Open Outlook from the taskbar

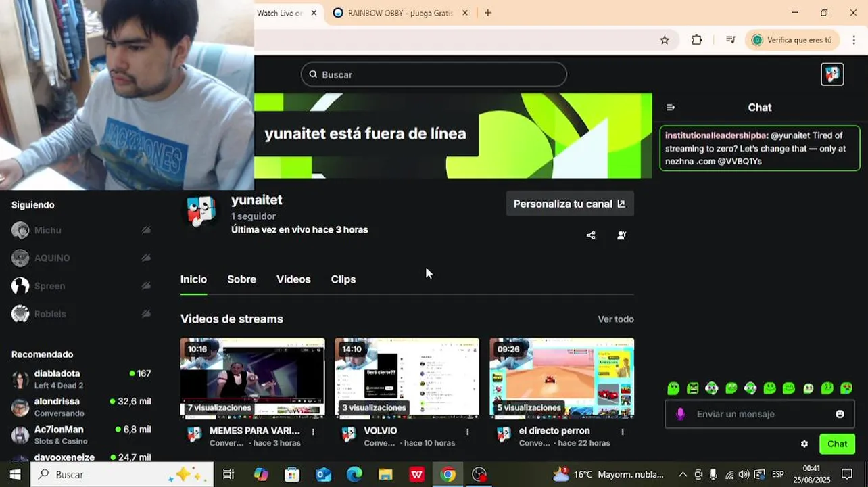click(x=323, y=475)
